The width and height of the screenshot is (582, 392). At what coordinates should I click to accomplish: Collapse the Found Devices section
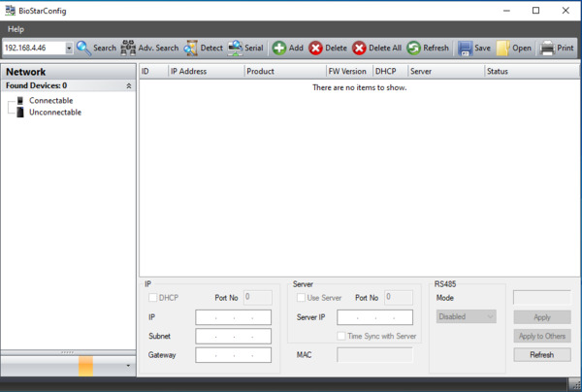tap(129, 85)
